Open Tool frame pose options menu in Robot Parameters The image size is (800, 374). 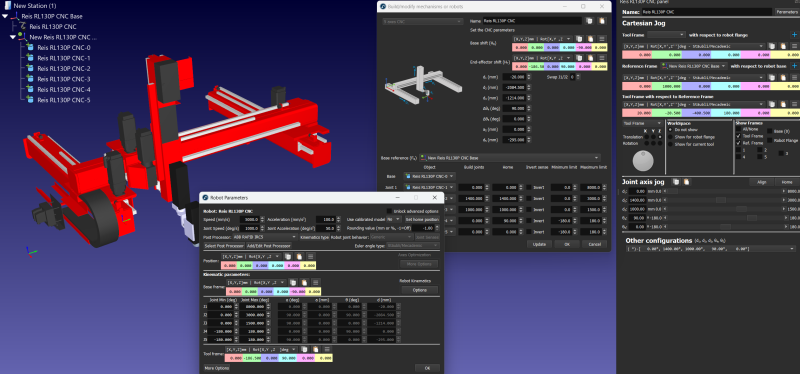(328, 350)
